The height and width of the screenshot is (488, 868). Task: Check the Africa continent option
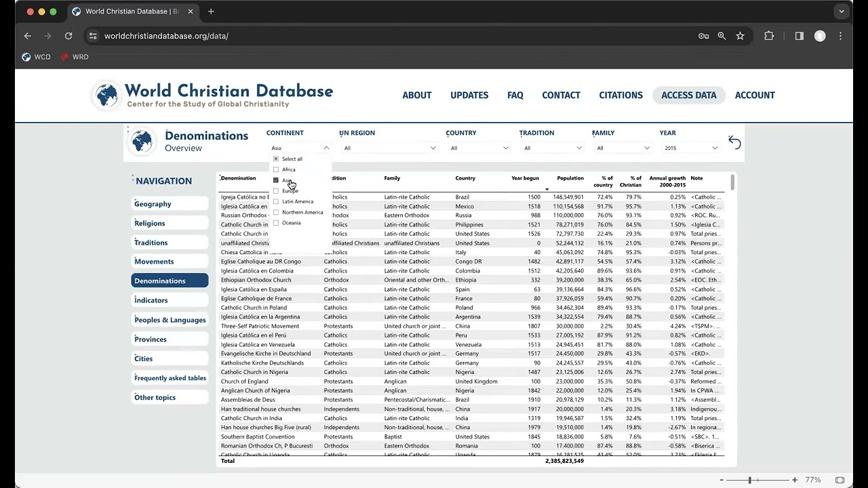click(x=275, y=169)
